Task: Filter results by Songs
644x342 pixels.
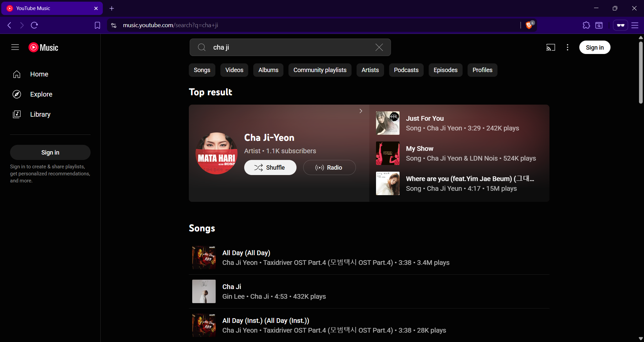Action: pyautogui.click(x=202, y=70)
